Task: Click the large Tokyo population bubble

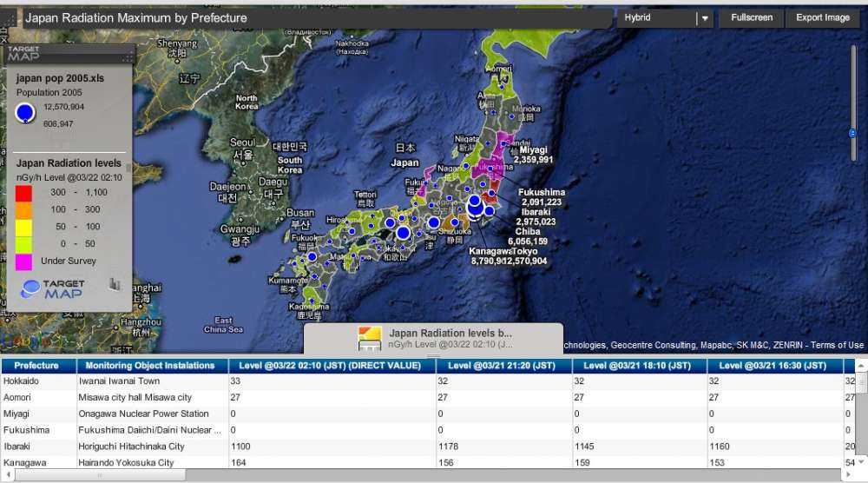Action: pos(475,207)
